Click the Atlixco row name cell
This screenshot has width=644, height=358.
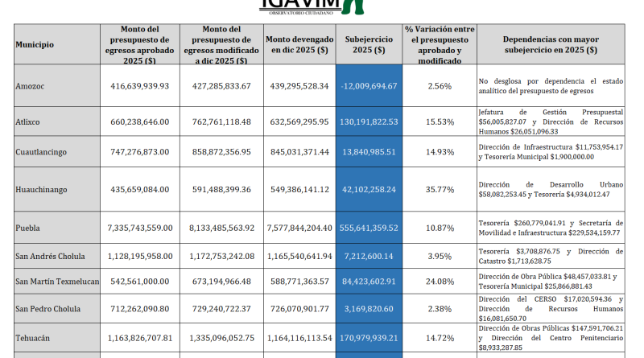pyautogui.click(x=28, y=122)
